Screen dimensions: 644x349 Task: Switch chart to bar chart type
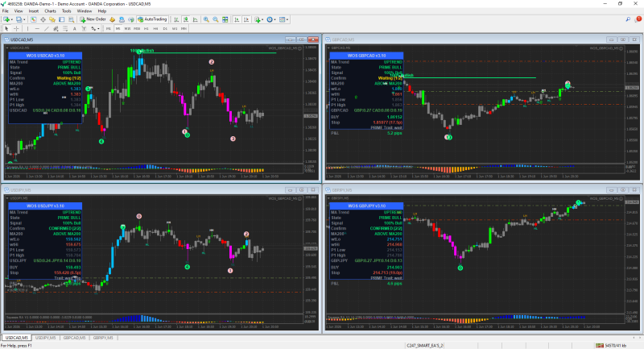coord(176,19)
